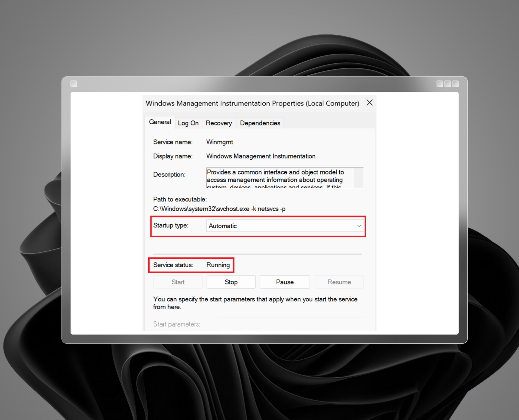
Task: View the Dependencies tab
Action: click(x=260, y=123)
